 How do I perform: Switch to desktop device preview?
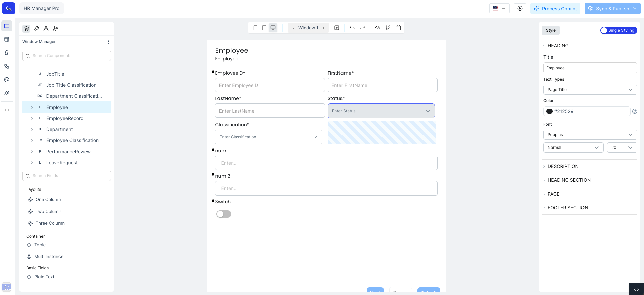coord(273,28)
